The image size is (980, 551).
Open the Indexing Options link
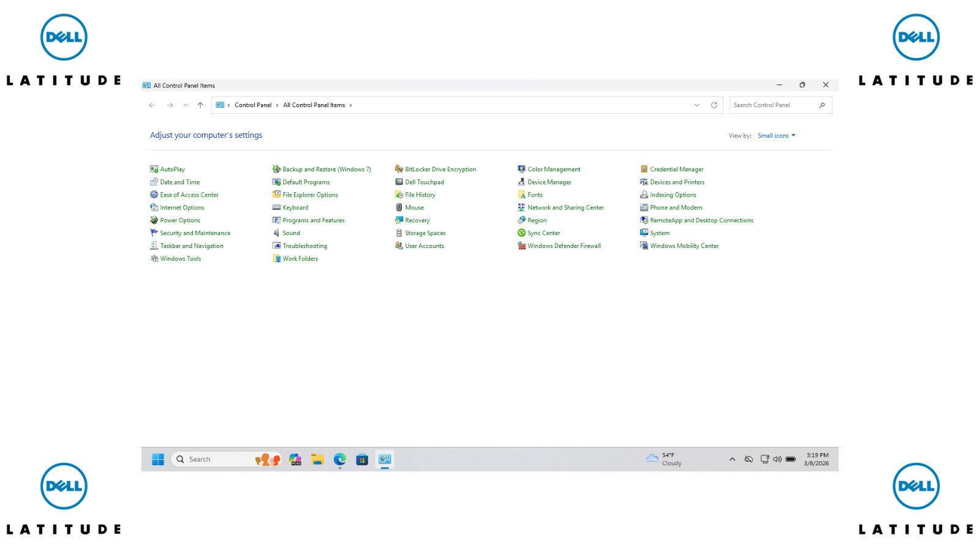pyautogui.click(x=673, y=195)
